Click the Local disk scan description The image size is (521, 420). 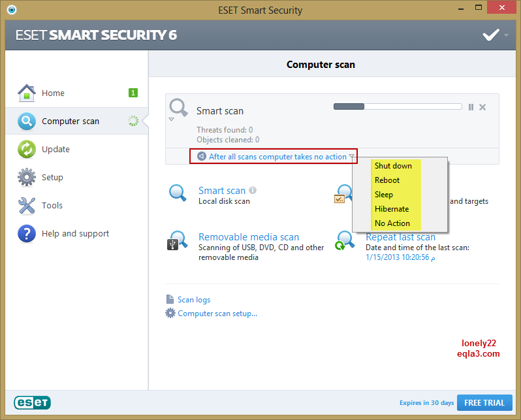click(x=224, y=201)
